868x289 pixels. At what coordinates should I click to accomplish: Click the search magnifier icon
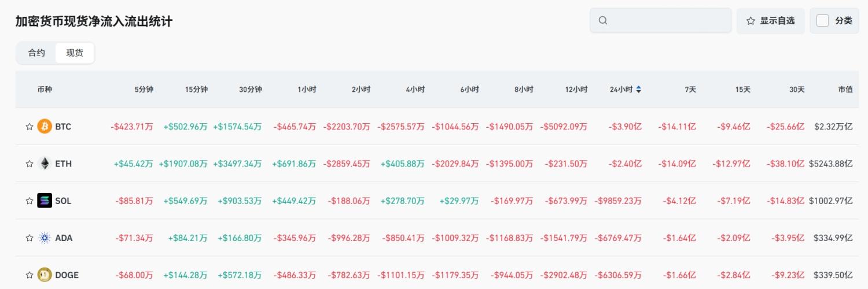click(x=603, y=21)
